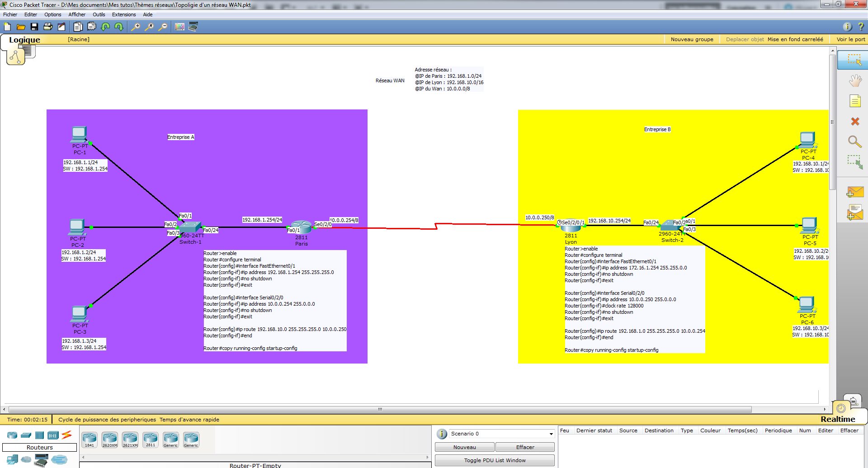Click Nouveau groupe in the yellow bar
Screen dimensions: 868x468
pyautogui.click(x=692, y=39)
